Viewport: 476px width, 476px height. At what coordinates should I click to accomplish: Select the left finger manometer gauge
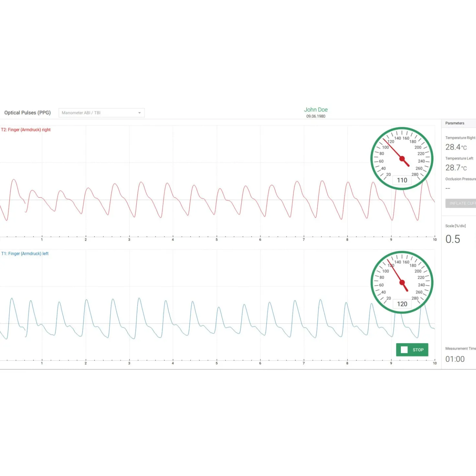[x=402, y=282]
